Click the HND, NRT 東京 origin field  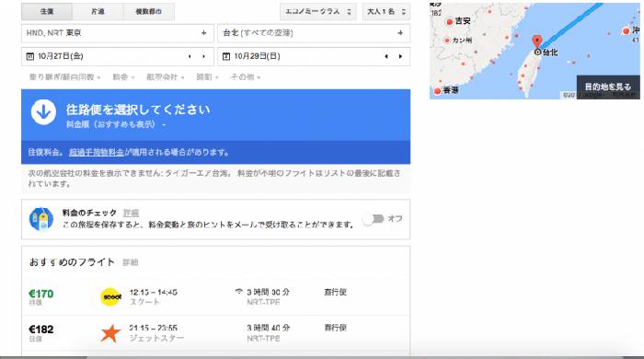click(x=118, y=33)
